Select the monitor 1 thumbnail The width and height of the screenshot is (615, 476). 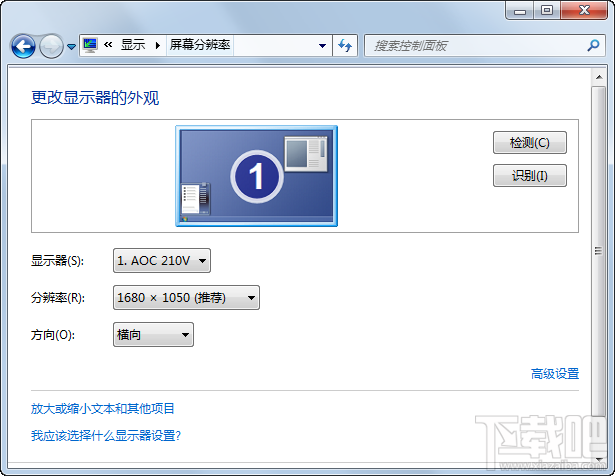point(257,176)
